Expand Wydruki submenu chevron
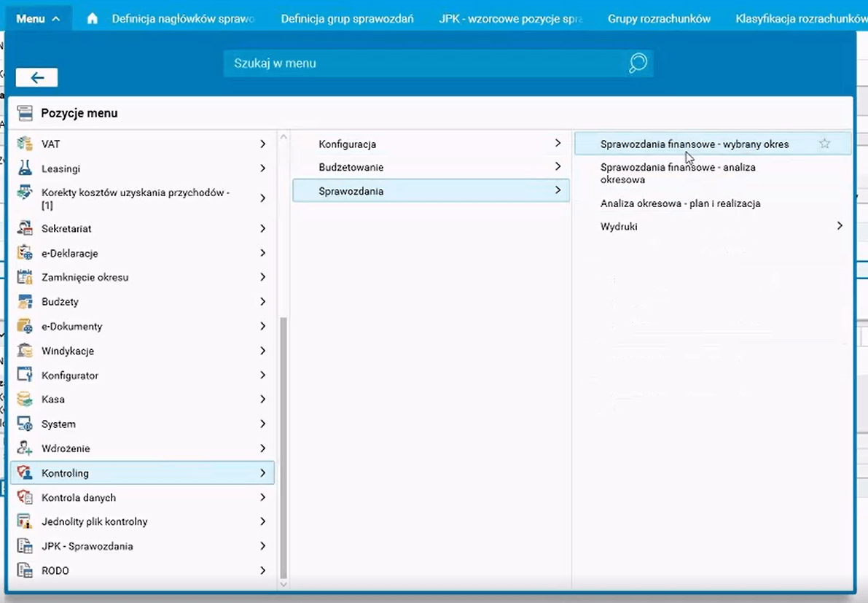This screenshot has width=868, height=603. (x=840, y=226)
